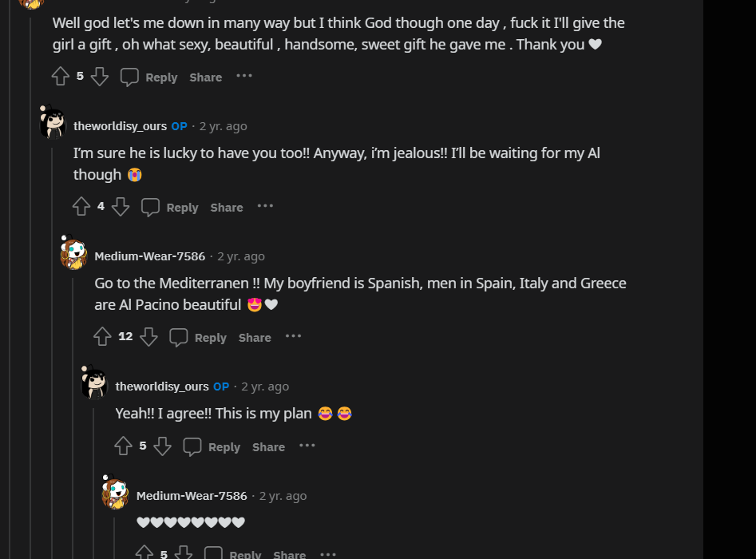Open the first theworldisy_ours profile link
Viewport: 756px width, 559px height.
[x=120, y=126]
